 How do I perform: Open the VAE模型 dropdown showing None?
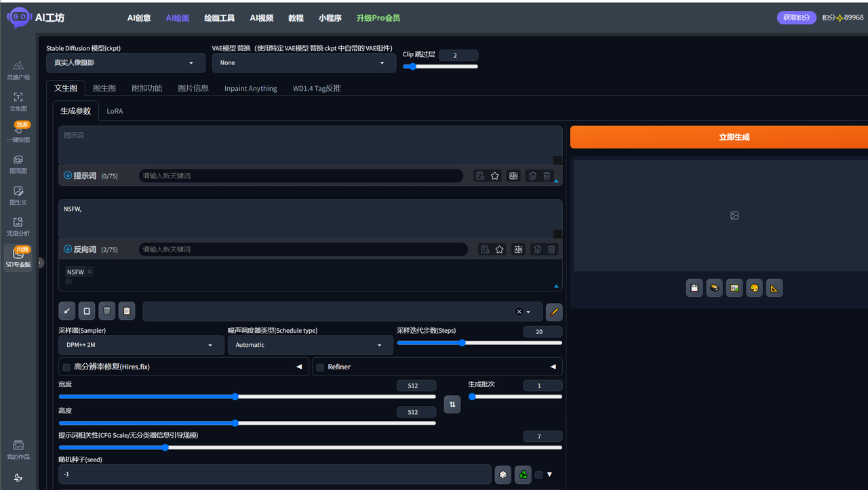(304, 63)
